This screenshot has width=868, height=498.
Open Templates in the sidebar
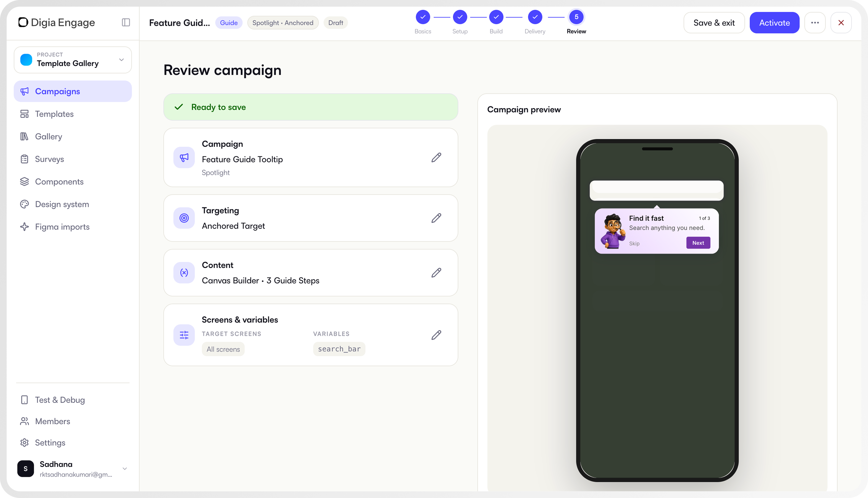[73, 114]
